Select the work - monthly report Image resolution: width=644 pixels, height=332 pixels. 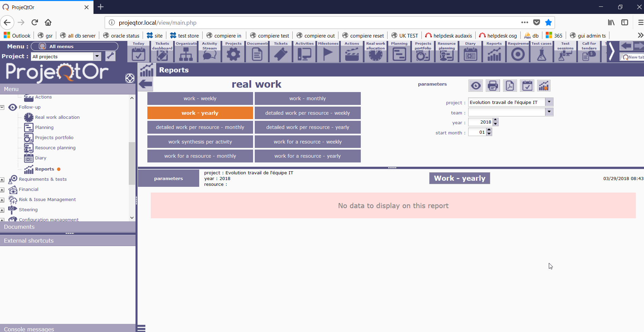(307, 98)
